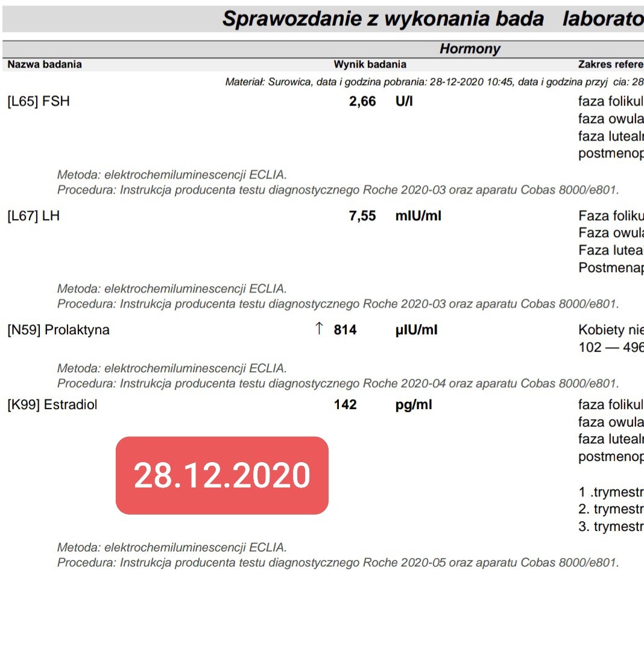Click the '1 .trymestr' Estradiol reference line
Viewport: 644px width, 654px height.
pos(611,492)
